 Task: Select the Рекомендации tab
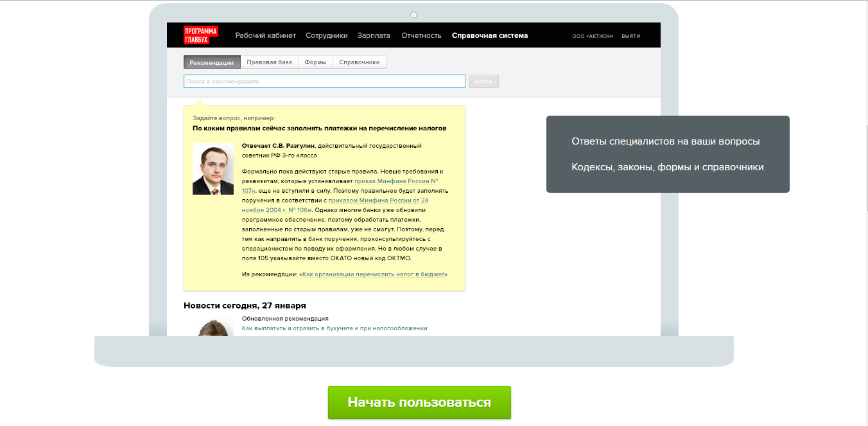click(212, 62)
